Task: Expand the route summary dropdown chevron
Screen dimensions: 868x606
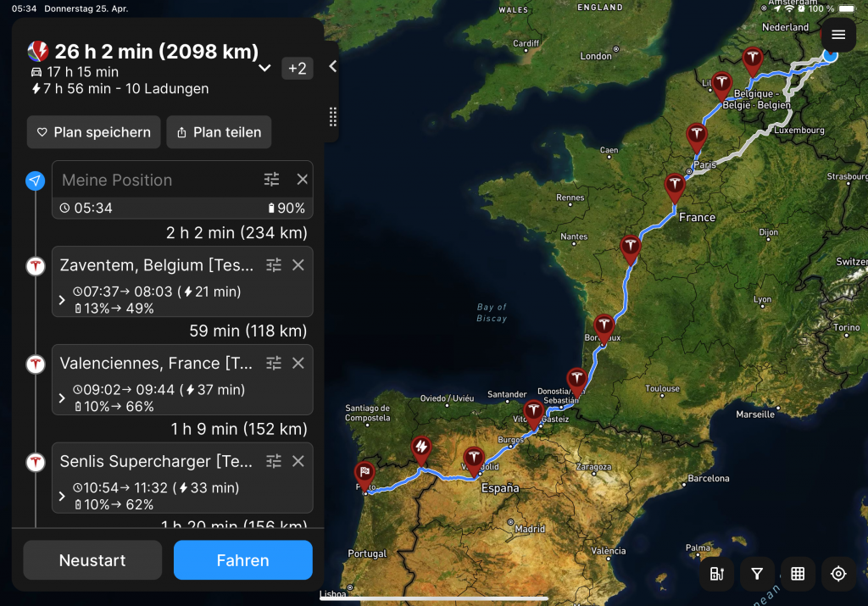Action: (264, 68)
